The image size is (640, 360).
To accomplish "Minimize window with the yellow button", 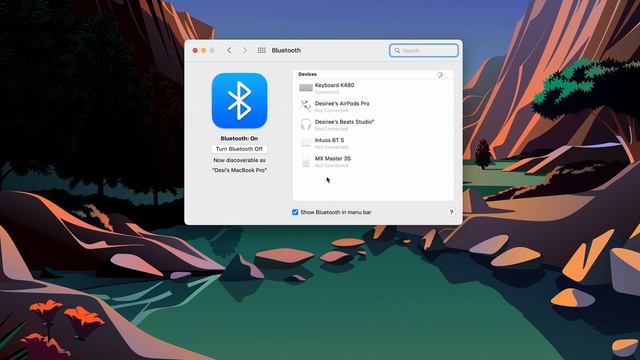I will 203,50.
